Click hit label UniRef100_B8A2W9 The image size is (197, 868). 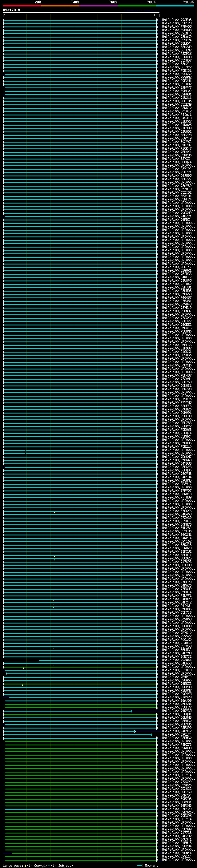point(176,47)
